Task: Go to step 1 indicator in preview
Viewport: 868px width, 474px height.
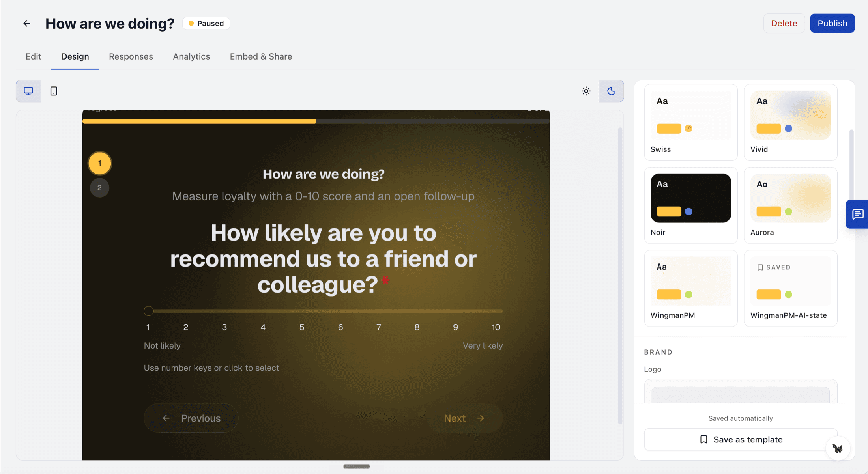Action: click(x=99, y=163)
